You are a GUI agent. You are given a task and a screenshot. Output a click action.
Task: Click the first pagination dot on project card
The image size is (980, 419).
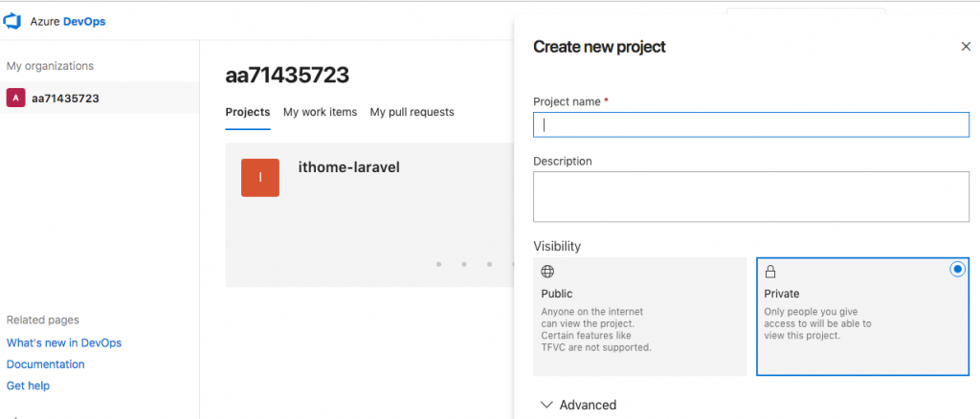[438, 264]
